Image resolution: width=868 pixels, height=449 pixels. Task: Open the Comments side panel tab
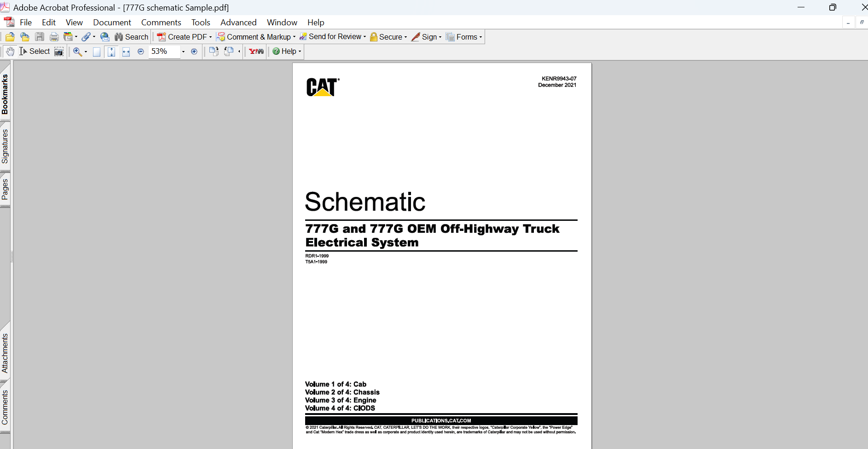(x=5, y=407)
